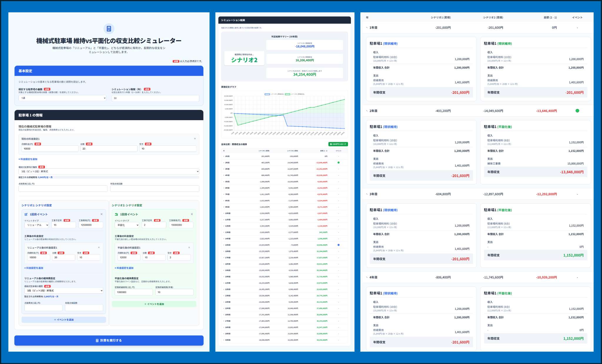Remove リニューアル後の料金設定1 with its X
This screenshot has height=364, width=602.
(99, 247)
